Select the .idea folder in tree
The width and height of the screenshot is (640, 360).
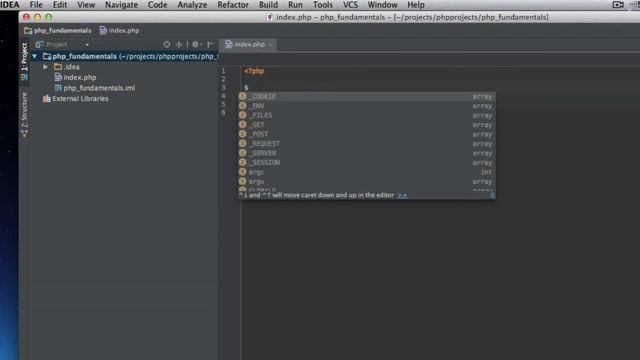pos(67,67)
